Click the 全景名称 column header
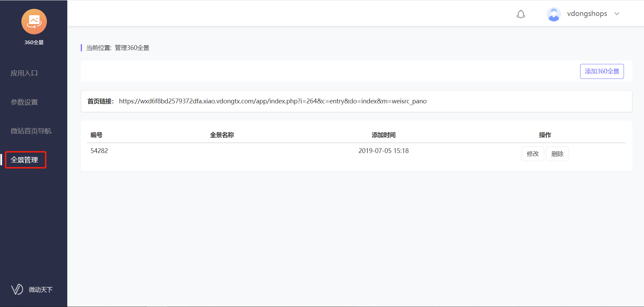This screenshot has height=307, width=644. coord(222,135)
